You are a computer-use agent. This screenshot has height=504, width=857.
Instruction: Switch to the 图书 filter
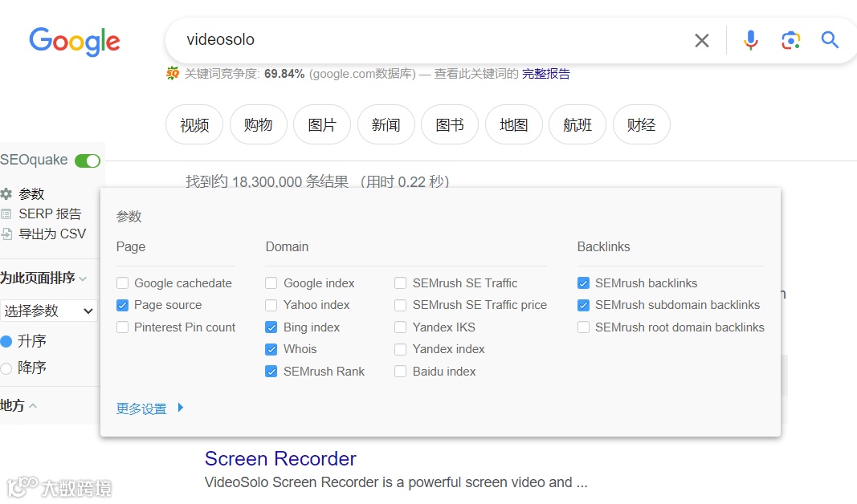[450, 124]
